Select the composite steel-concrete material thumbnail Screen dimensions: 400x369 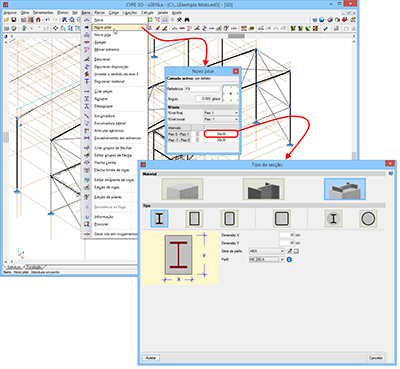click(x=345, y=189)
